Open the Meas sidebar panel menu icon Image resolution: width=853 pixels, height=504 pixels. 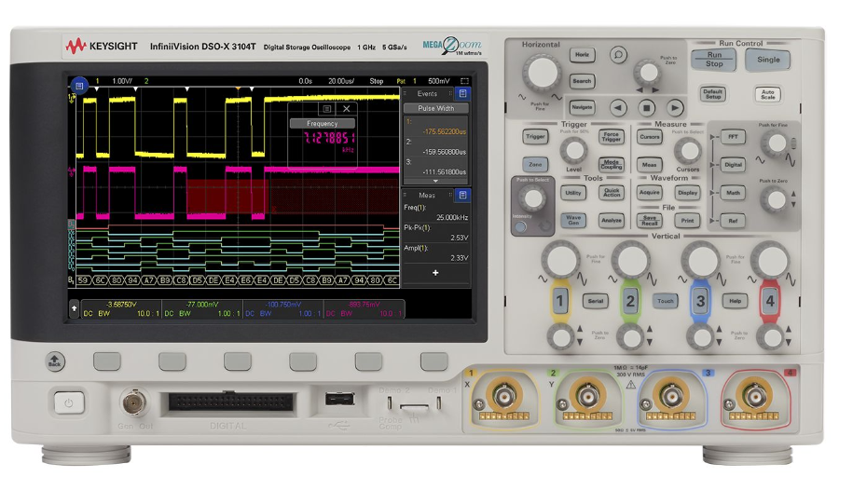click(x=463, y=195)
